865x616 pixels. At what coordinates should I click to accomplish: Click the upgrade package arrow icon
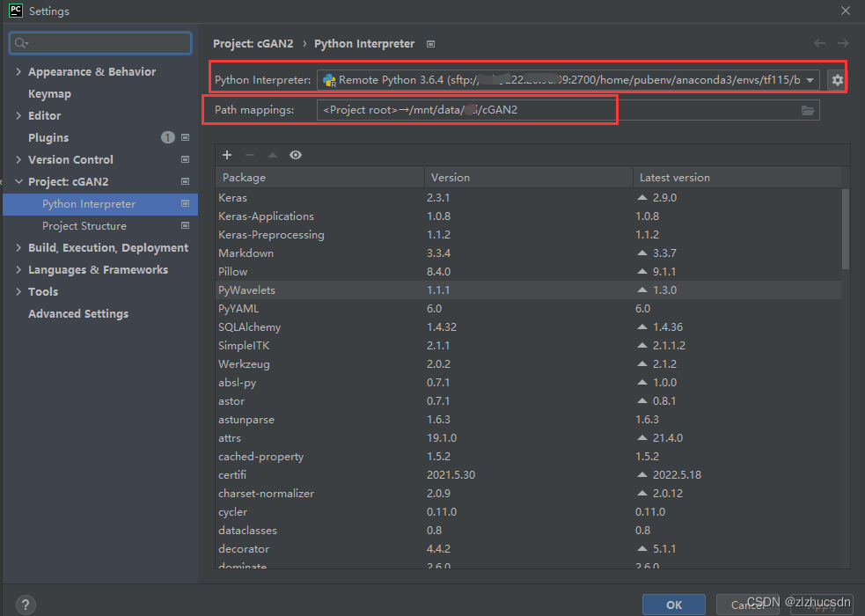click(x=273, y=155)
